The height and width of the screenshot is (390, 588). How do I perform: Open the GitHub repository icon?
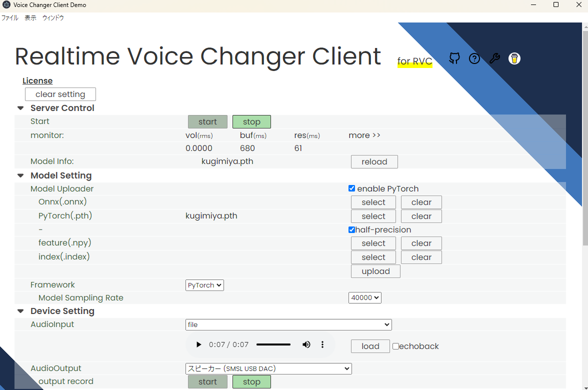[x=454, y=58]
